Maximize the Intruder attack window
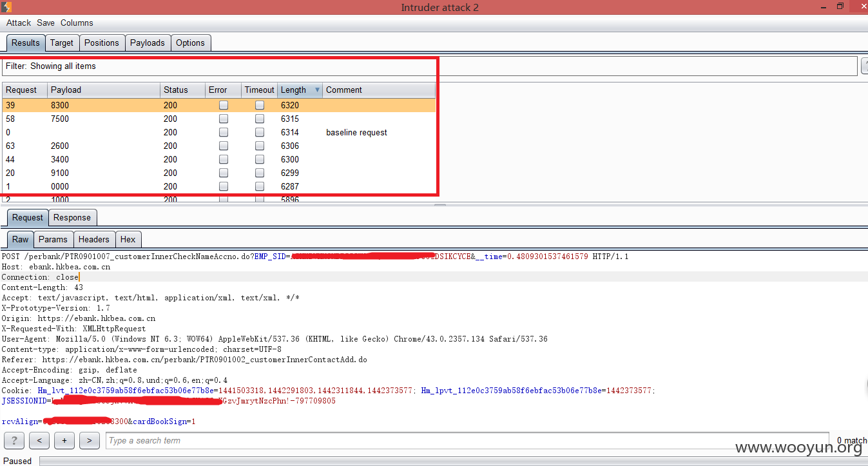Image resolution: width=868 pixels, height=466 pixels. [x=840, y=6]
